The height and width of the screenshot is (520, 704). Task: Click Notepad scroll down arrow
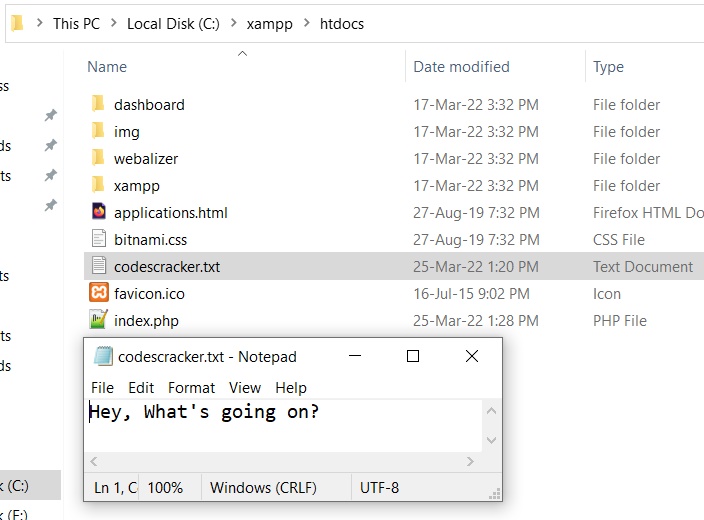pyautogui.click(x=491, y=440)
